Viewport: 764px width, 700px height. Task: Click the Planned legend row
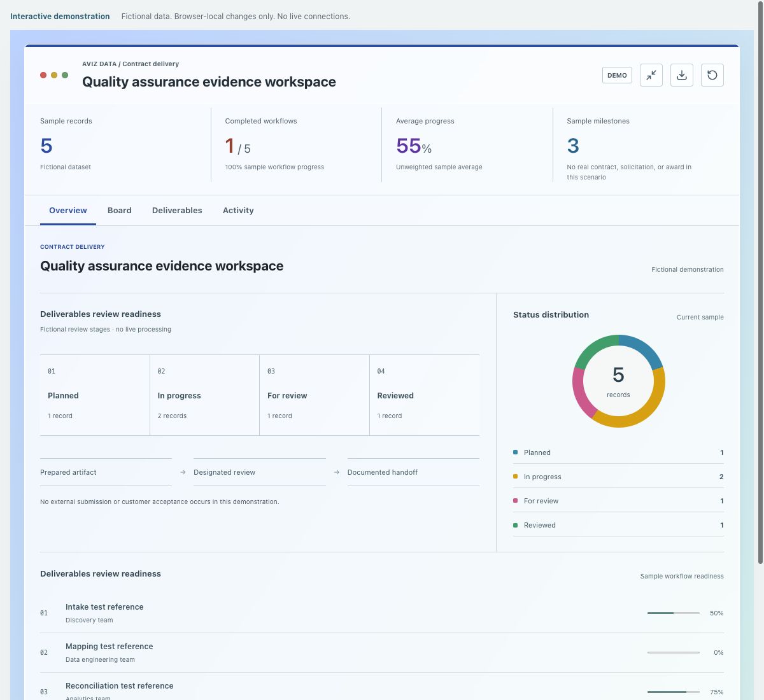tap(618, 452)
